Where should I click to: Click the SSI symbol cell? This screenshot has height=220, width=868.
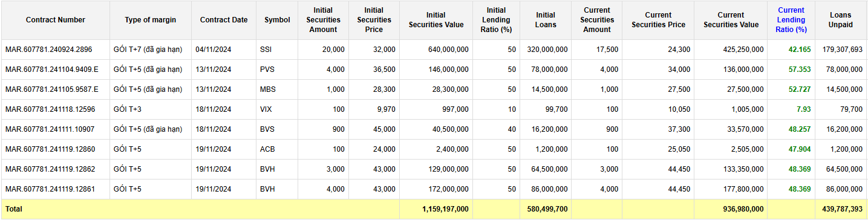click(277, 50)
